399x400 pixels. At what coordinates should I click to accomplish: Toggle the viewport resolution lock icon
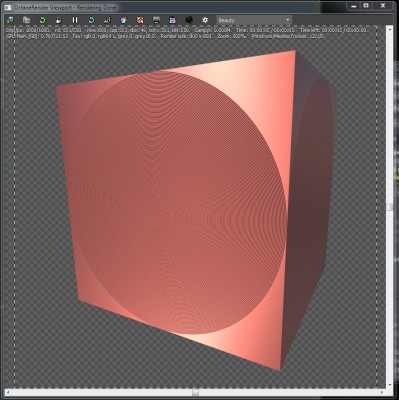[58, 20]
